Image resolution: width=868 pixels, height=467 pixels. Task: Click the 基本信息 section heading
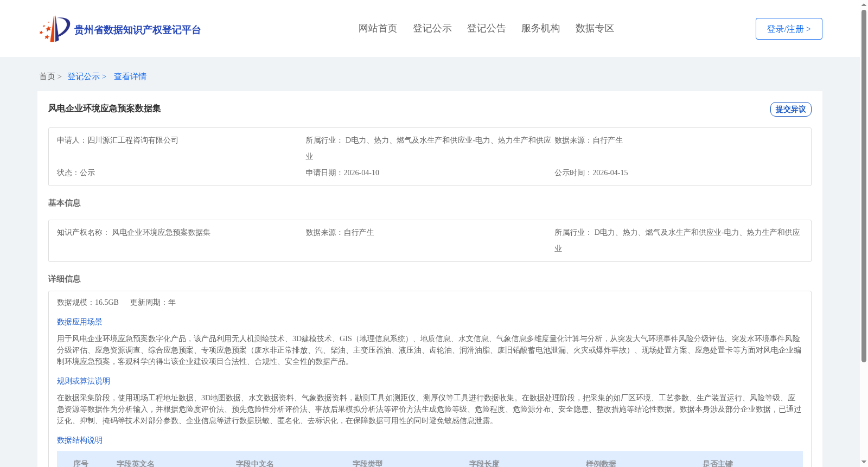[x=64, y=203]
